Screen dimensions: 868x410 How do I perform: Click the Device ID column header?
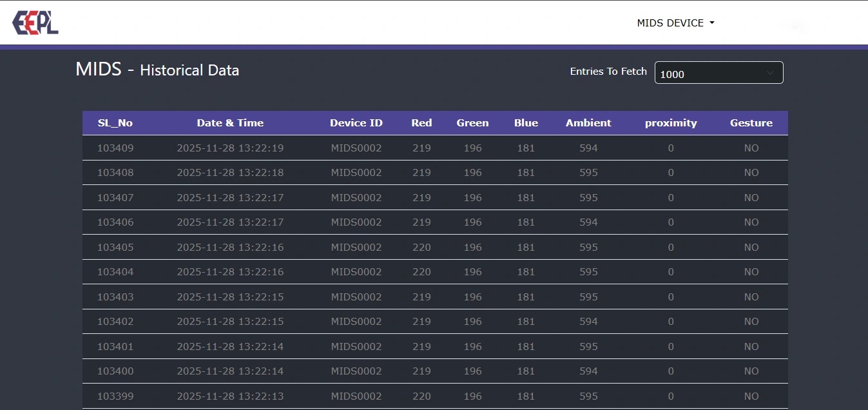[x=356, y=123]
